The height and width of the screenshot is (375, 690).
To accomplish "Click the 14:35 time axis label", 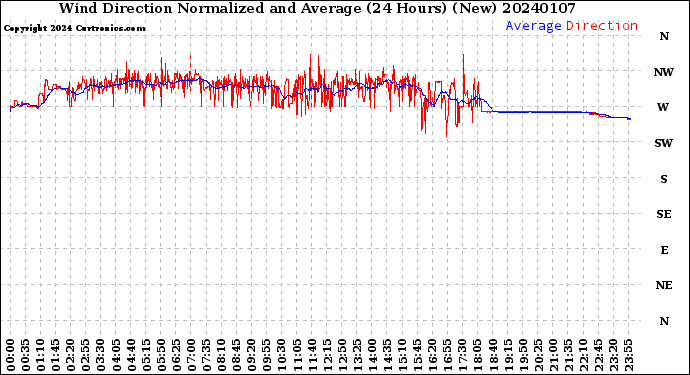I will 387,355.
